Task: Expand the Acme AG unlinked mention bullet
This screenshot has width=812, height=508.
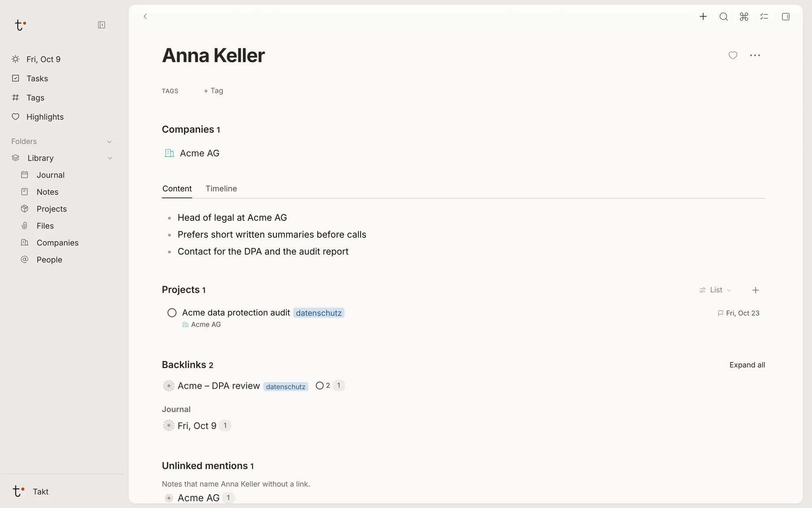Action: [169, 498]
